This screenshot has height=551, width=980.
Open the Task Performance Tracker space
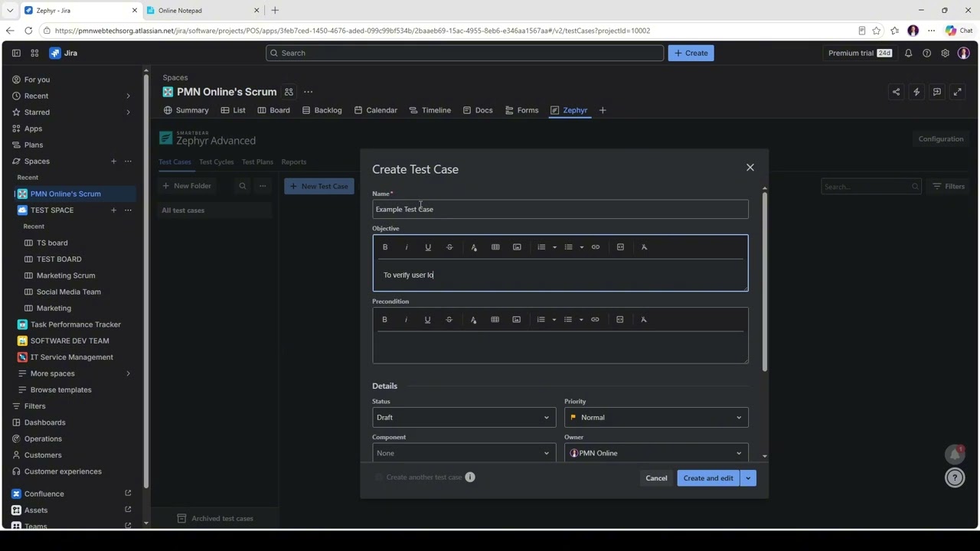(x=75, y=324)
